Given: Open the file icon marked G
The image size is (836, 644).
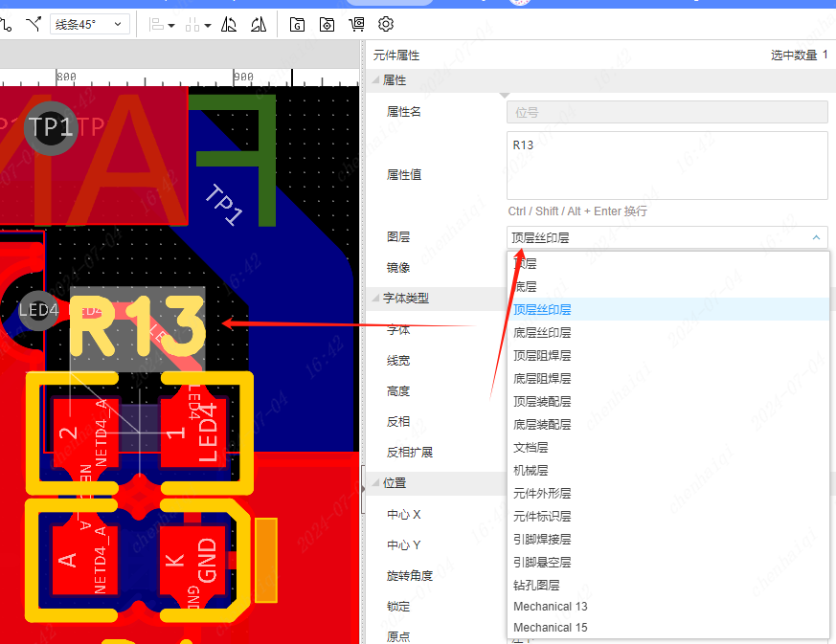Looking at the screenshot, I should tap(297, 24).
